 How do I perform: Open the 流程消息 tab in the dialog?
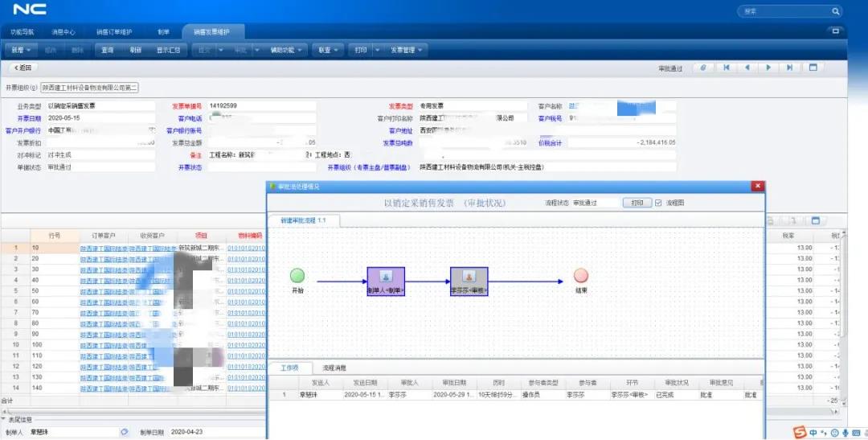(x=334, y=368)
